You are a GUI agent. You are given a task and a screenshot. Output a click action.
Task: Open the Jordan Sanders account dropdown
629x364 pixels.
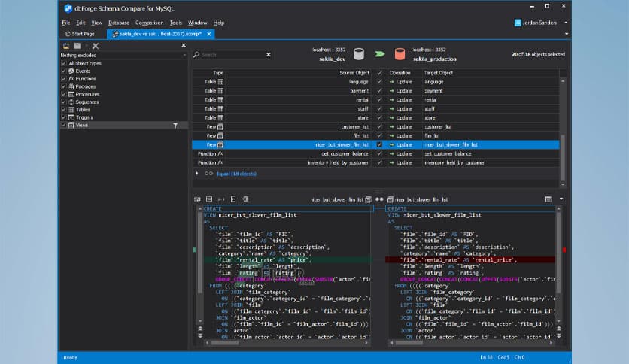click(x=566, y=23)
